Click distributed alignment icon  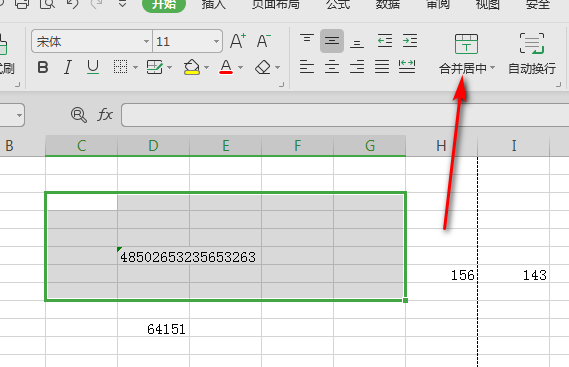click(x=407, y=67)
